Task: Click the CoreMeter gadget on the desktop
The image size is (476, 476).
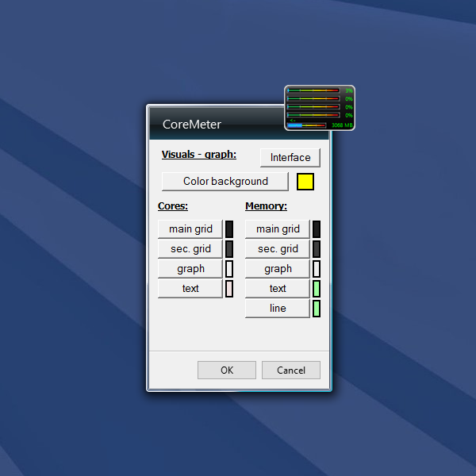Action: click(319, 108)
